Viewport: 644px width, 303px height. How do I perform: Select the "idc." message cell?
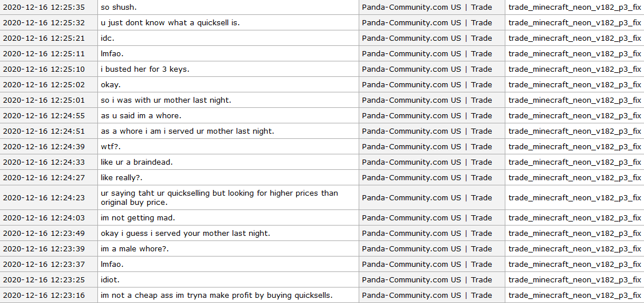tap(108, 38)
